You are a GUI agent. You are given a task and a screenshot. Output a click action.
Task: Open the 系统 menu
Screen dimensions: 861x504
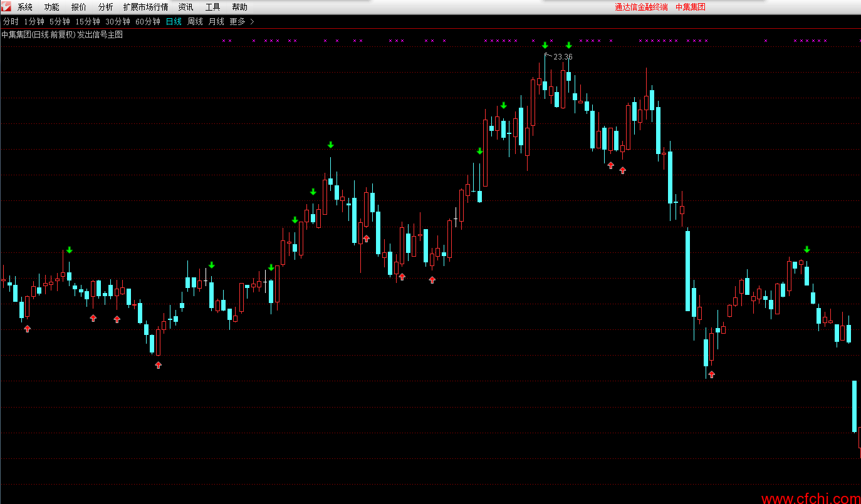coord(25,8)
